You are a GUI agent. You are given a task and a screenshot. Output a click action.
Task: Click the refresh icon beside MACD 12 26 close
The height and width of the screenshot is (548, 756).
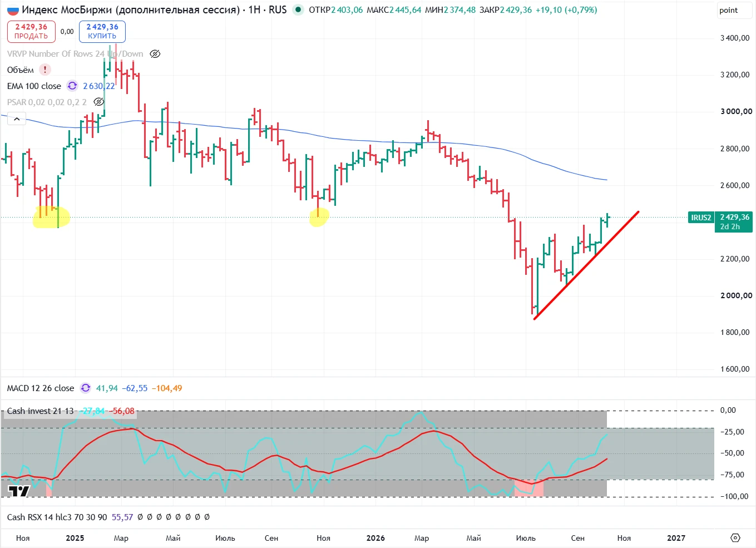tap(85, 388)
